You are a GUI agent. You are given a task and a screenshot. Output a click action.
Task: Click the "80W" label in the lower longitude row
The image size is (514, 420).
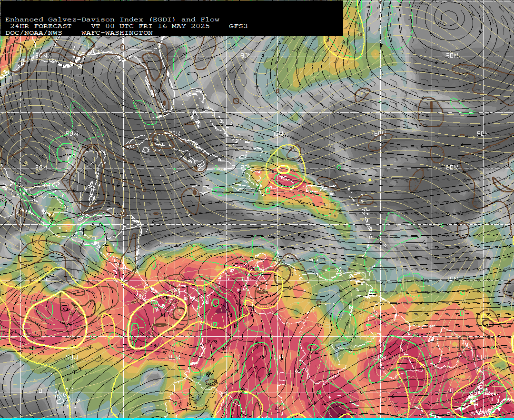[175, 357]
